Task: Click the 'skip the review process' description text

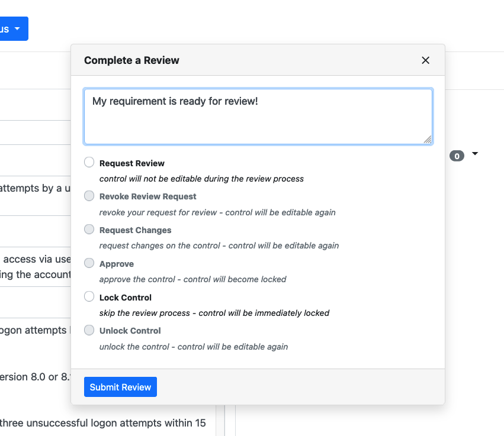Action: [x=214, y=313]
